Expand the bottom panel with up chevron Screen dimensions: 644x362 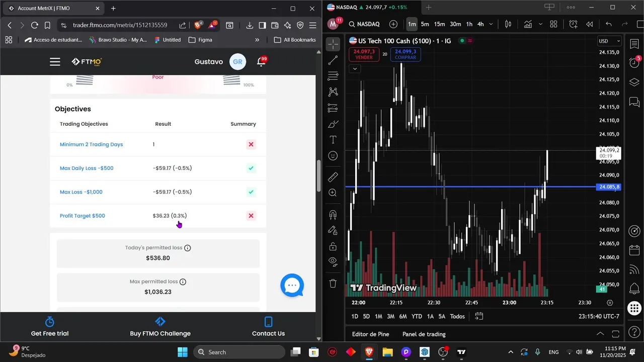(x=600, y=334)
